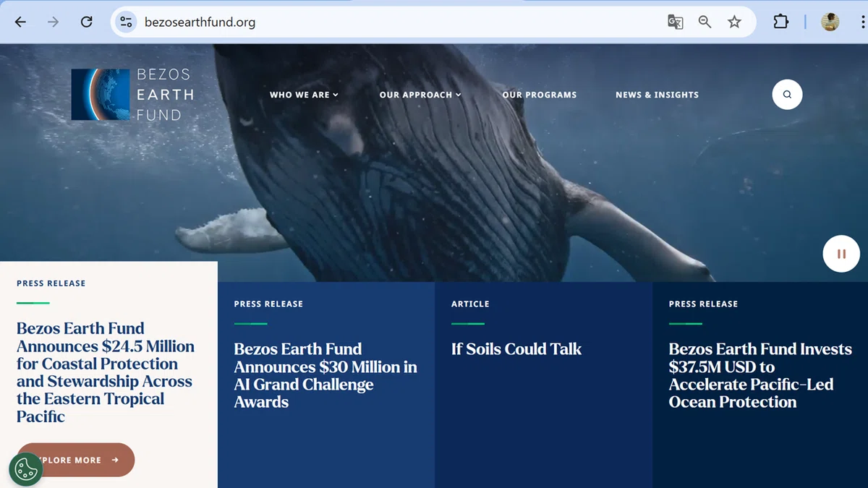Viewport: 868px width, 488px height.
Task: Bookmark this page with the star icon
Action: (x=734, y=22)
